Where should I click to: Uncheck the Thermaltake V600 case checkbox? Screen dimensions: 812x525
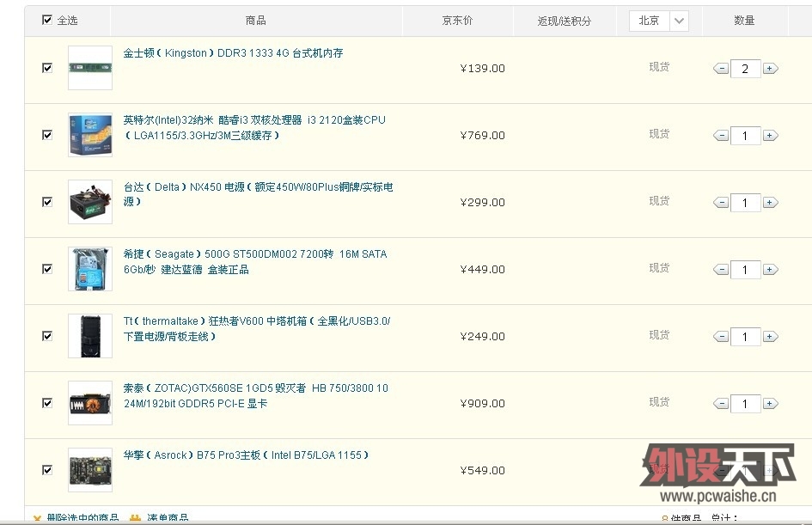click(x=47, y=335)
